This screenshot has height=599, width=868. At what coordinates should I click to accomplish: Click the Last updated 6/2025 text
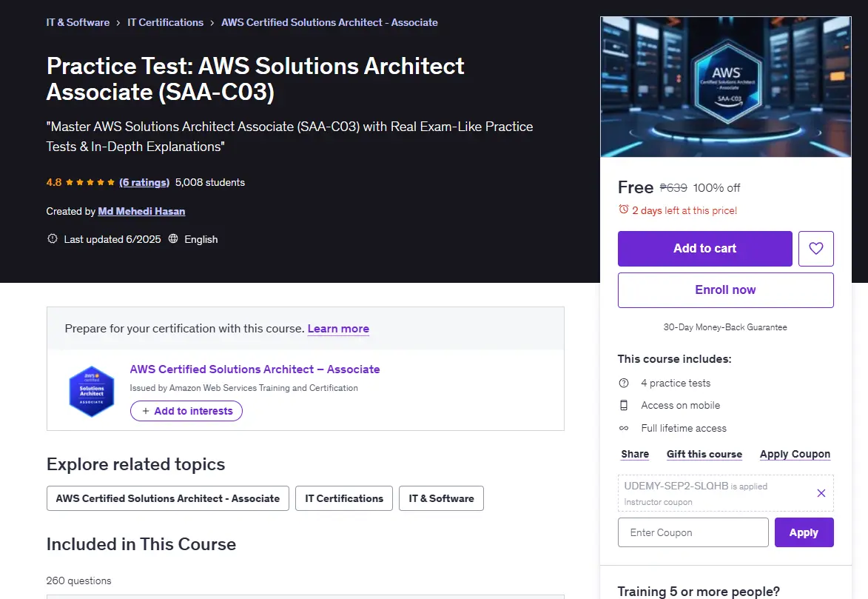pyautogui.click(x=112, y=239)
